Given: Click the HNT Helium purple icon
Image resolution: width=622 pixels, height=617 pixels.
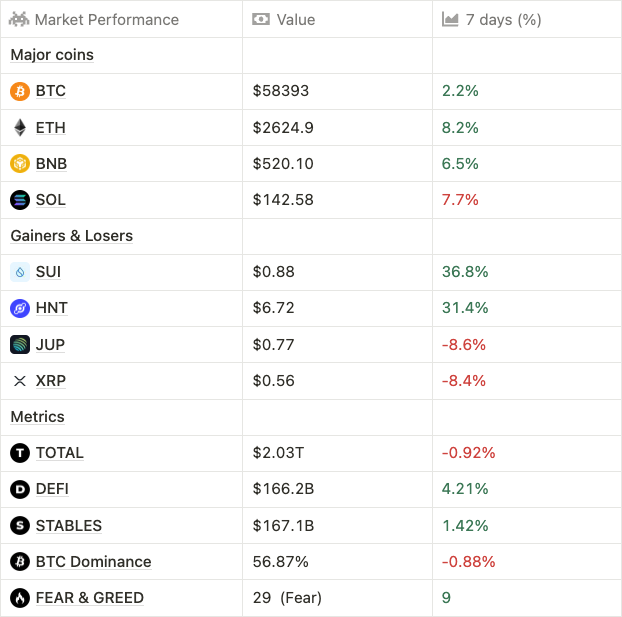Looking at the screenshot, I should click(20, 308).
